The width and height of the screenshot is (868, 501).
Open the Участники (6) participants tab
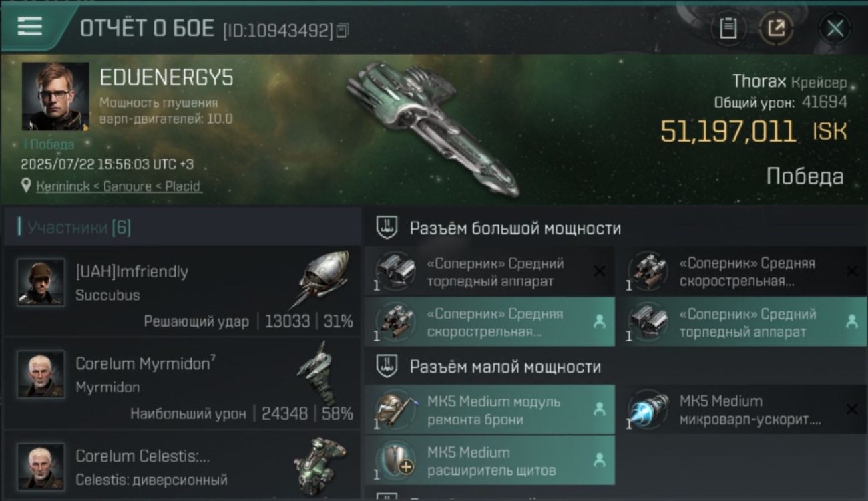(x=75, y=228)
